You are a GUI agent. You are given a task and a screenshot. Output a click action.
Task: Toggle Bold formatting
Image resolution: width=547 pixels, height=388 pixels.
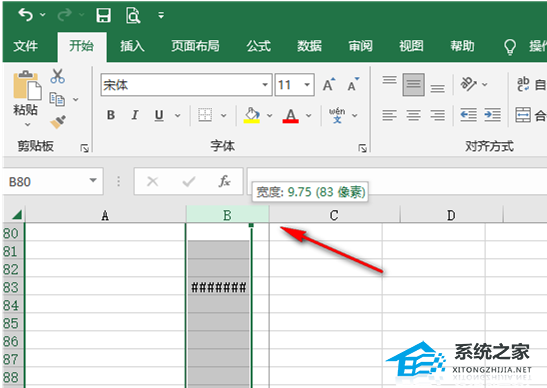pos(111,115)
